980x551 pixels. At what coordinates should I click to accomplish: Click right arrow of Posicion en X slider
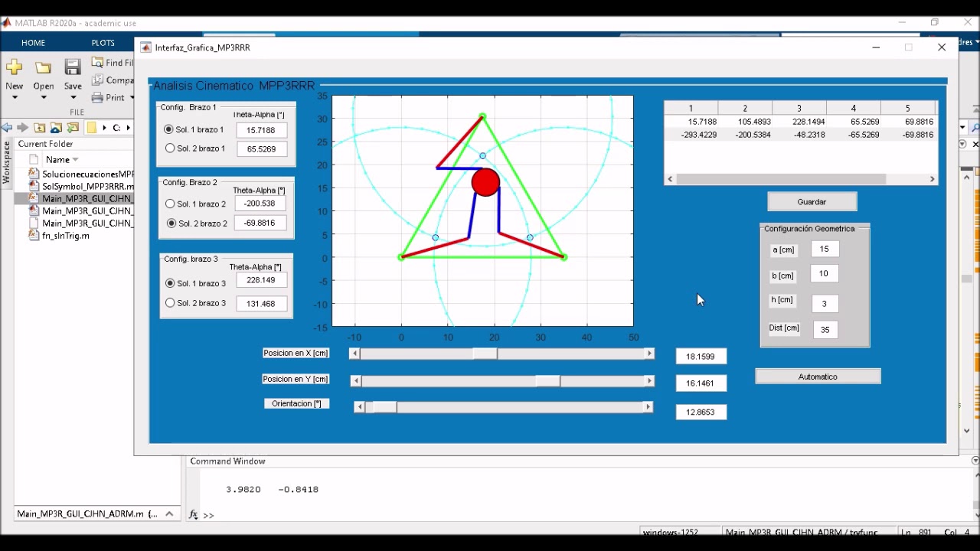pos(649,354)
